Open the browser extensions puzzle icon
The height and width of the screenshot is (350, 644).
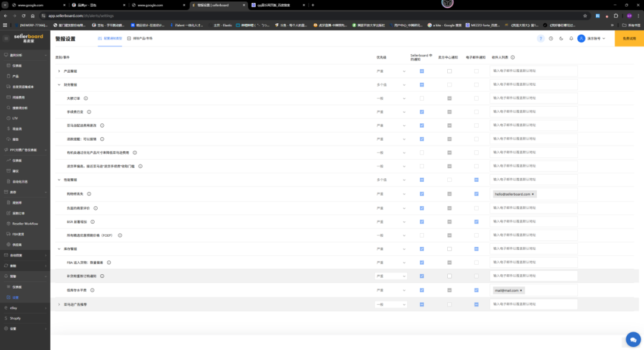click(x=615, y=16)
